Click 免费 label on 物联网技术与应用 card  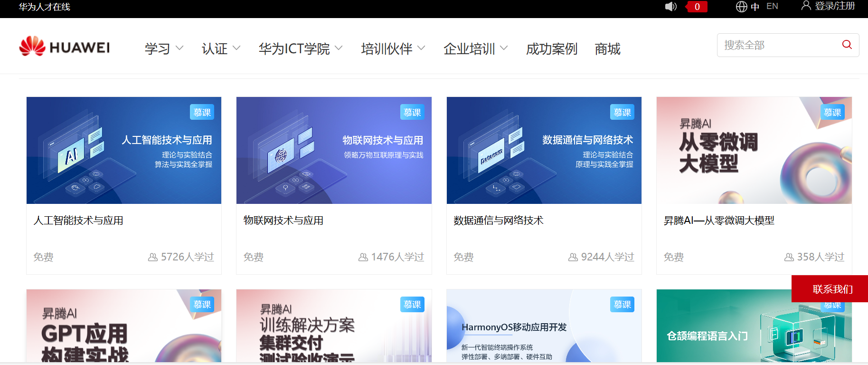click(254, 257)
